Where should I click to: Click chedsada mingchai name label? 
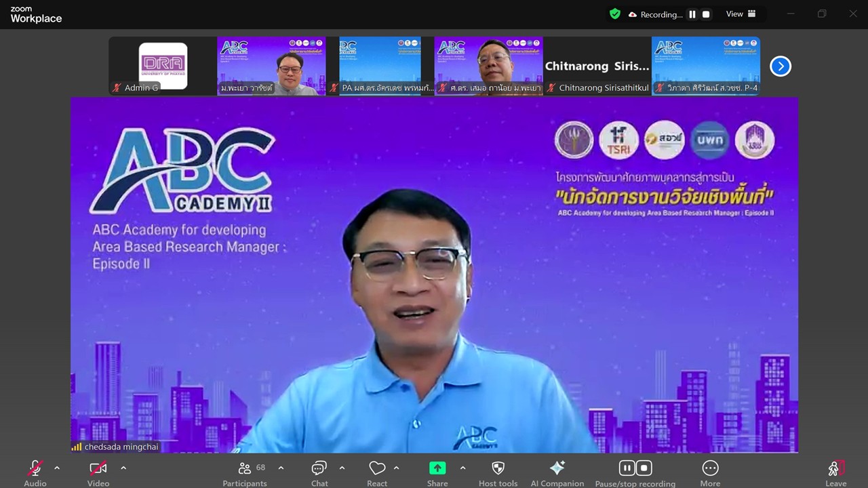tap(122, 447)
